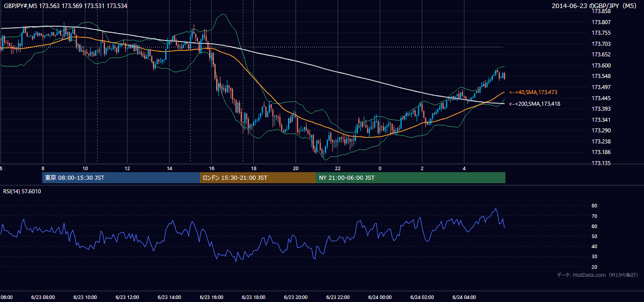644x302 pixels.
Task: Click the 2014-06-23 GBP/JPY (M5) chart title
Action: (x=595, y=6)
